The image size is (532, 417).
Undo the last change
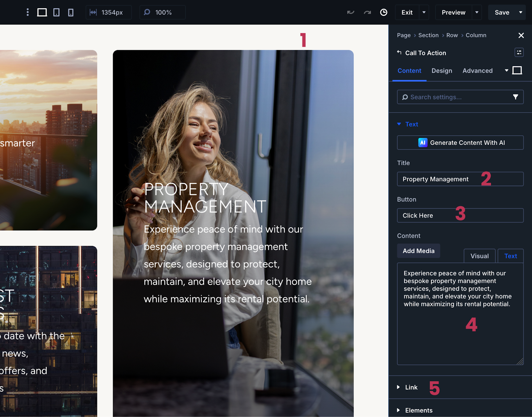pos(350,12)
